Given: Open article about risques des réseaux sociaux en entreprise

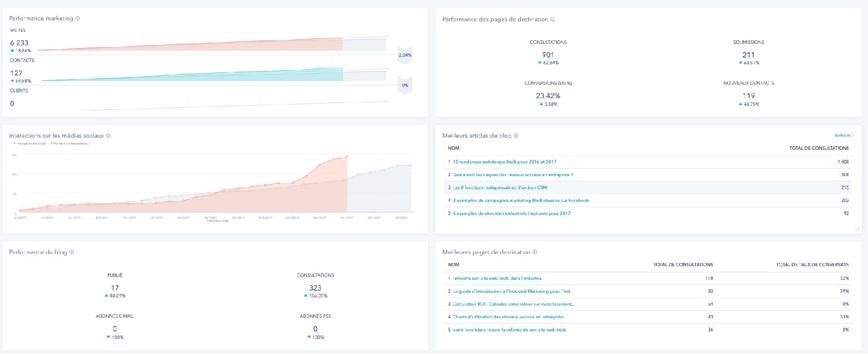Looking at the screenshot, I should 513,175.
